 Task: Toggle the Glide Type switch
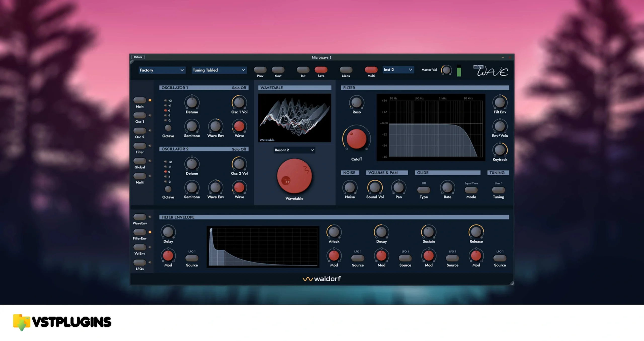click(424, 190)
